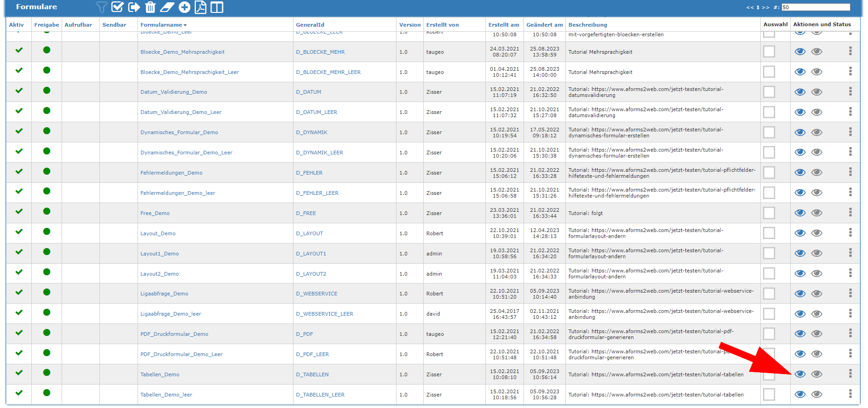The width and height of the screenshot is (868, 408).
Task: Click blue eye icon for Dynamisches_Formular_Demo
Action: [800, 132]
